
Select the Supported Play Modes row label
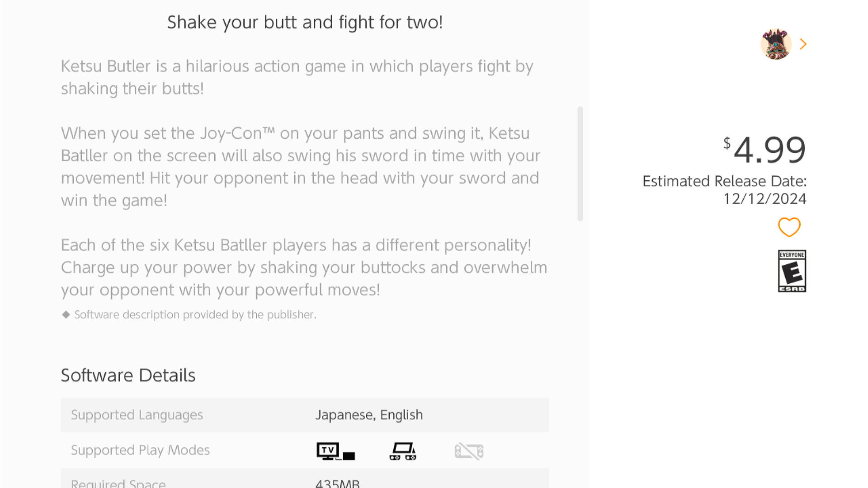click(140, 450)
